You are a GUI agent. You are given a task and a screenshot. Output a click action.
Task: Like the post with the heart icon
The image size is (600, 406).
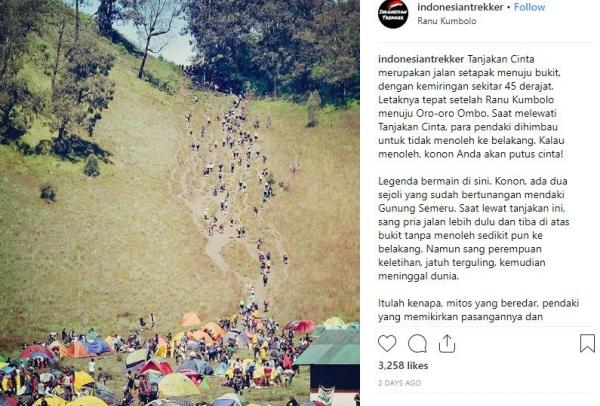coord(387,343)
